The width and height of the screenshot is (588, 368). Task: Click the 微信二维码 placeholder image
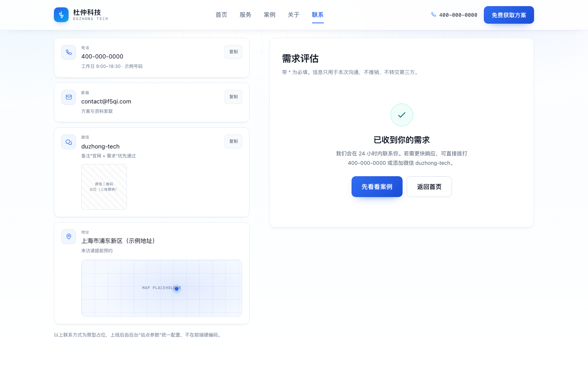(x=104, y=187)
